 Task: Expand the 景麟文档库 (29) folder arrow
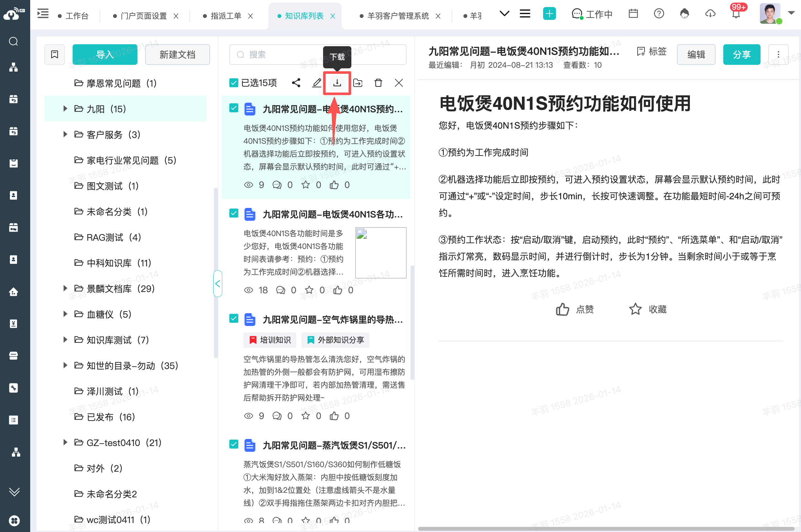point(65,288)
